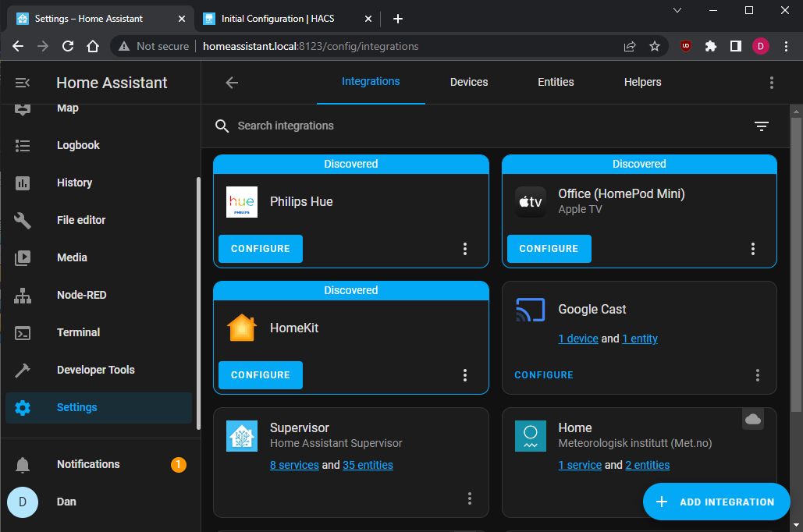
Task: Open Google Cast card options menu
Action: pos(758,375)
